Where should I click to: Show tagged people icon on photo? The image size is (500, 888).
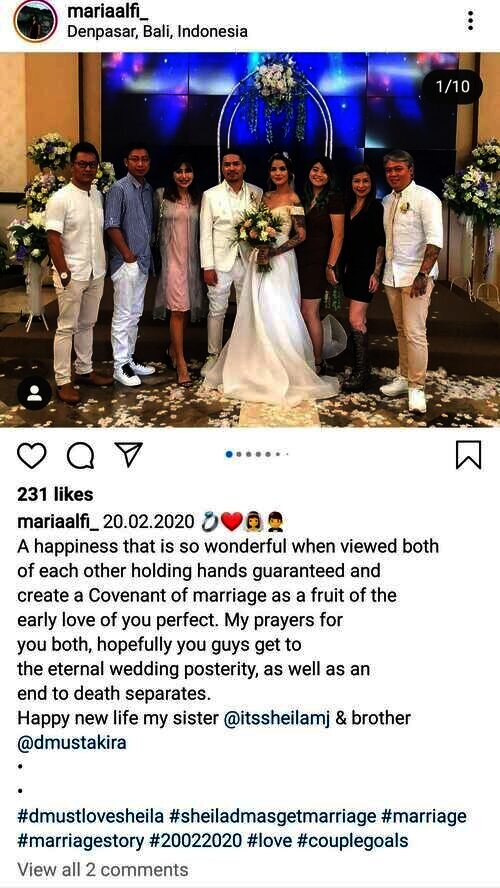[x=35, y=392]
